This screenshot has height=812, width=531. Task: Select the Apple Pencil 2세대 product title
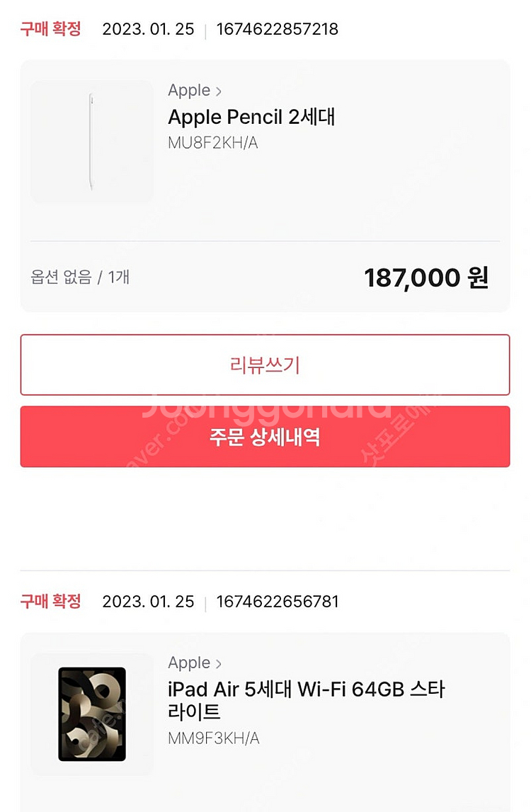tap(251, 117)
